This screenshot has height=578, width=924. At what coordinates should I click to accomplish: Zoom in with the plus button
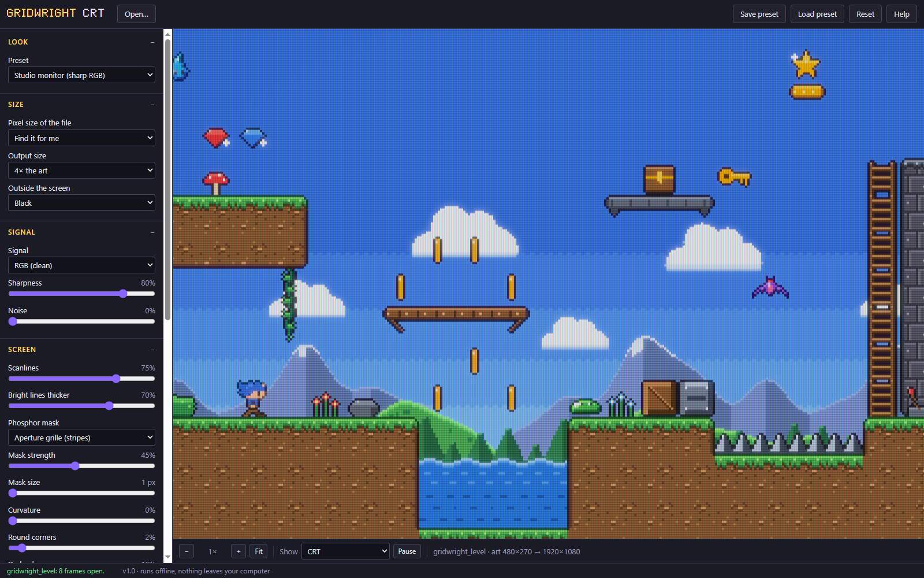239,551
